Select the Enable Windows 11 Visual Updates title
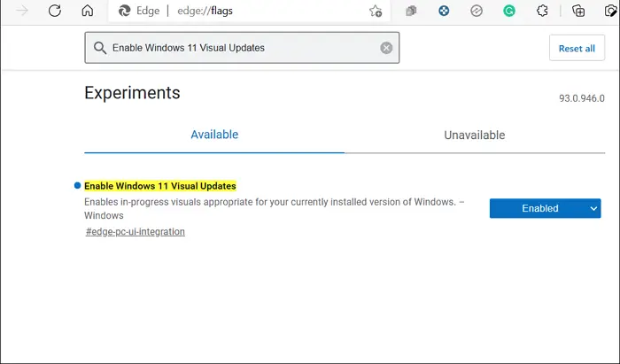Viewport: 620px width, 364px height. (x=160, y=186)
